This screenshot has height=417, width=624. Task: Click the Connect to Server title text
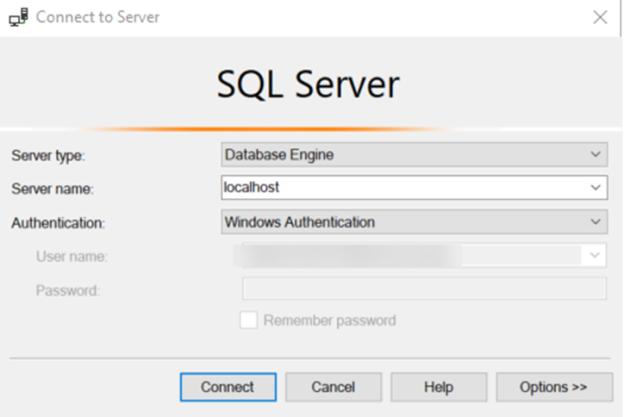click(x=98, y=17)
